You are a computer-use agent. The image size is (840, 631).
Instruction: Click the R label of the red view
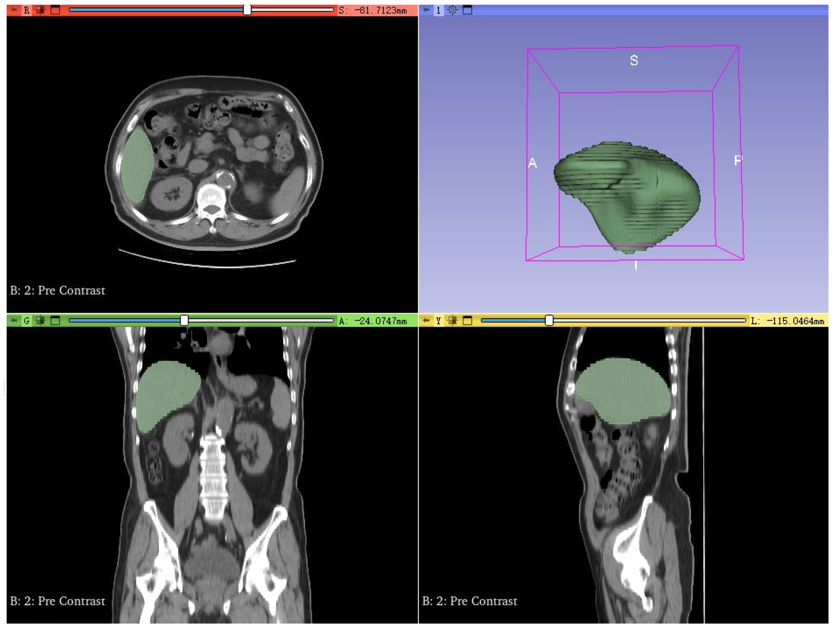27,10
